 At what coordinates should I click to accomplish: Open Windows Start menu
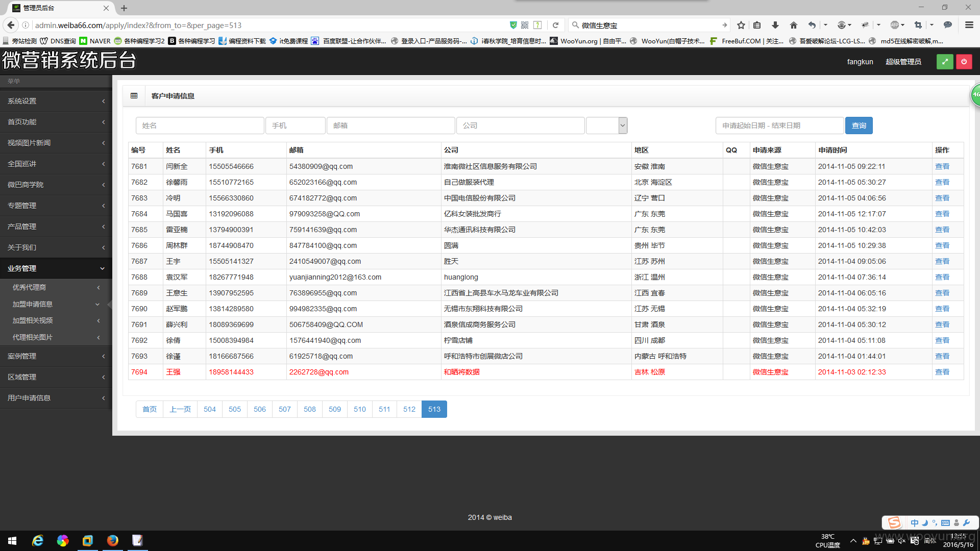pos(12,541)
